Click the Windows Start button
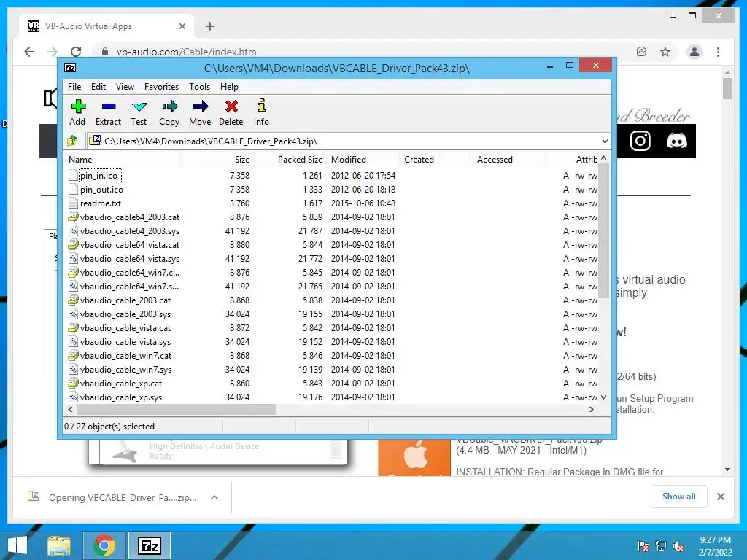747x560 pixels. point(18,545)
